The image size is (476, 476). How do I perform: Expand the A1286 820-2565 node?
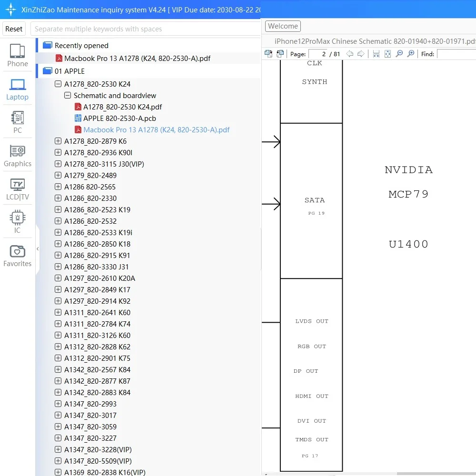tap(58, 187)
